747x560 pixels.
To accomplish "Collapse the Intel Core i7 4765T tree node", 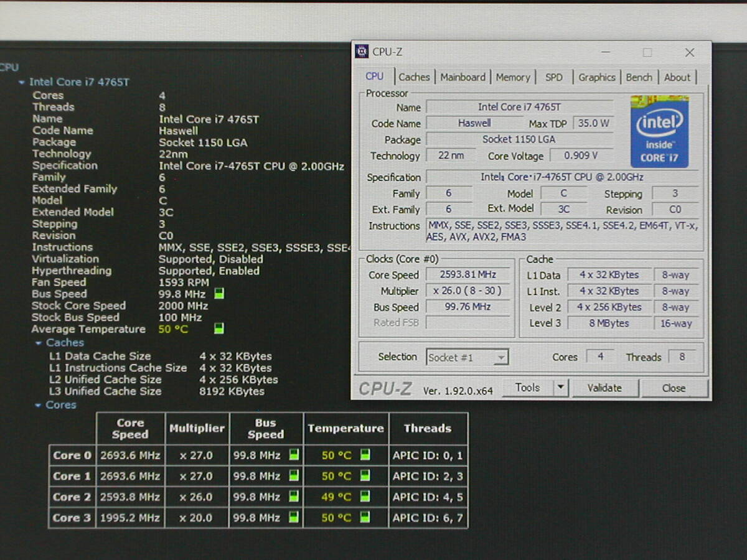I will tap(22, 82).
